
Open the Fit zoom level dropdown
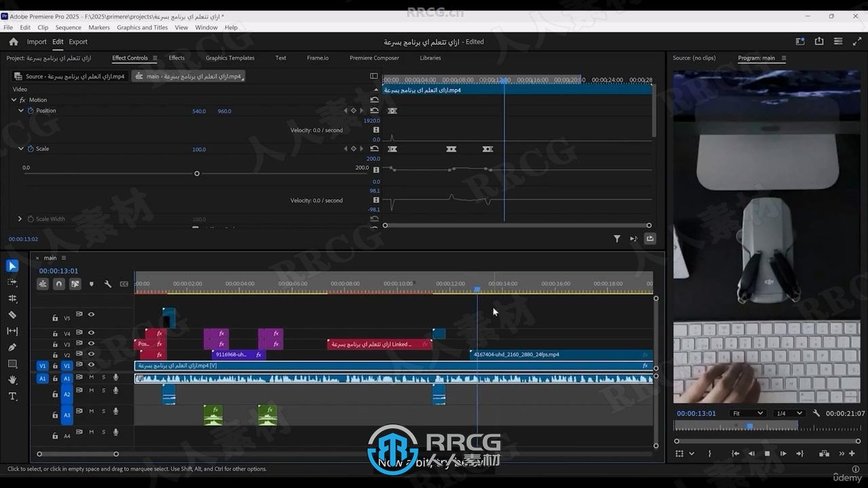pyautogui.click(x=747, y=413)
